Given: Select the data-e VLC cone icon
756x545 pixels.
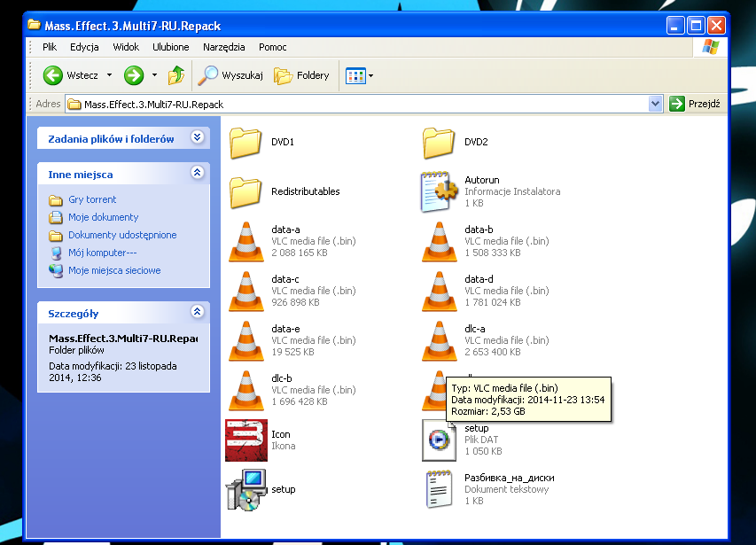Looking at the screenshot, I should pos(246,341).
